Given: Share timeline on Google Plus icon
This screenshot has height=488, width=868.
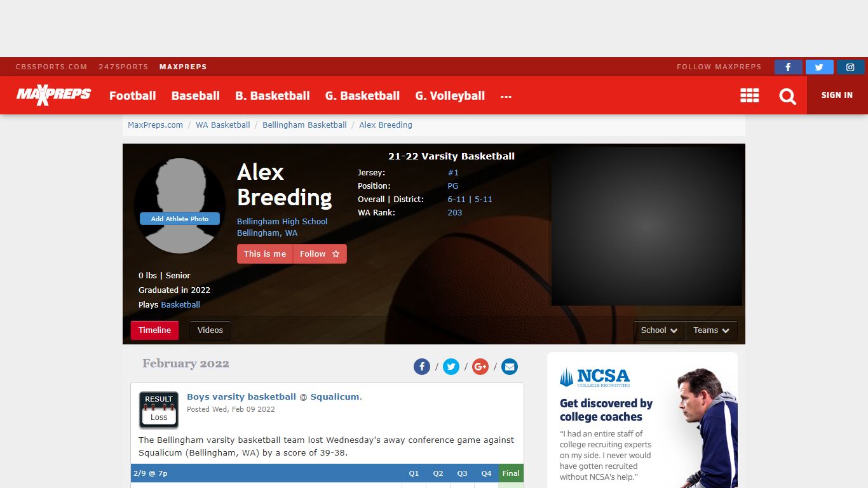Looking at the screenshot, I should pos(480,367).
